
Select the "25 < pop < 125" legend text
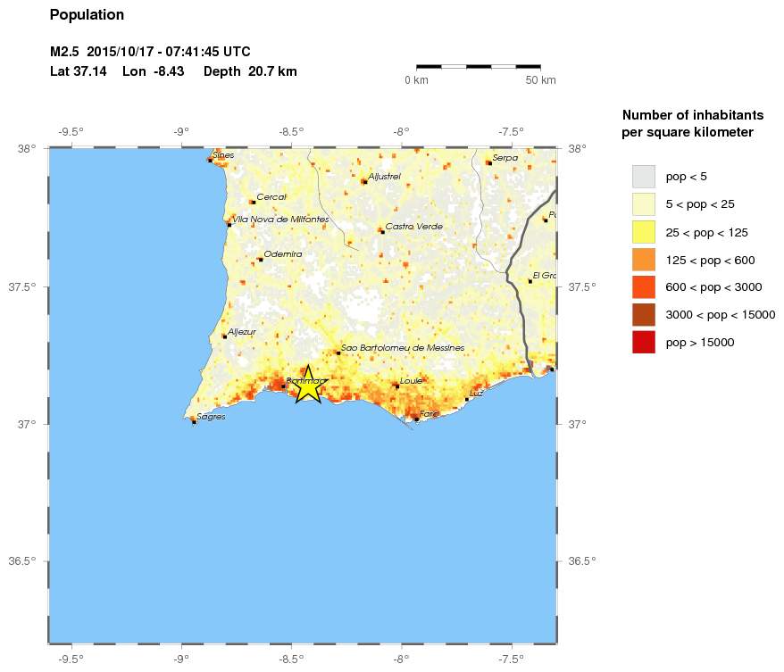tap(706, 232)
